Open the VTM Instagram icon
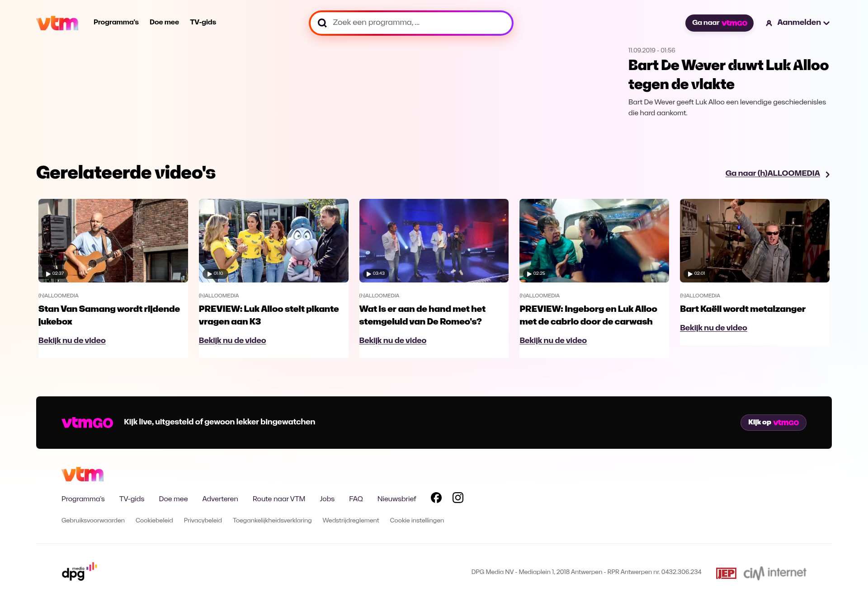Screen dimensions: 868x602 click(x=458, y=498)
